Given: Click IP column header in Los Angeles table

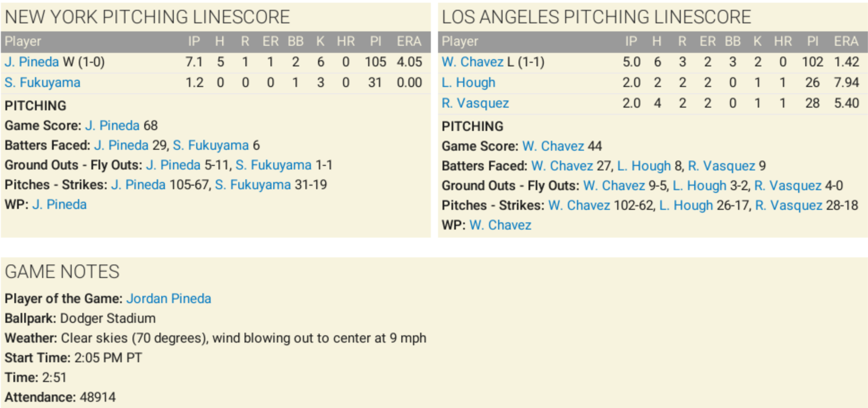Looking at the screenshot, I should click(631, 42).
